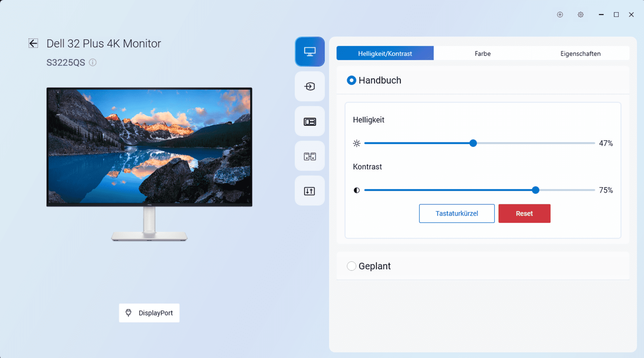644x358 pixels.
Task: Click the 47% brightness value
Action: (606, 143)
